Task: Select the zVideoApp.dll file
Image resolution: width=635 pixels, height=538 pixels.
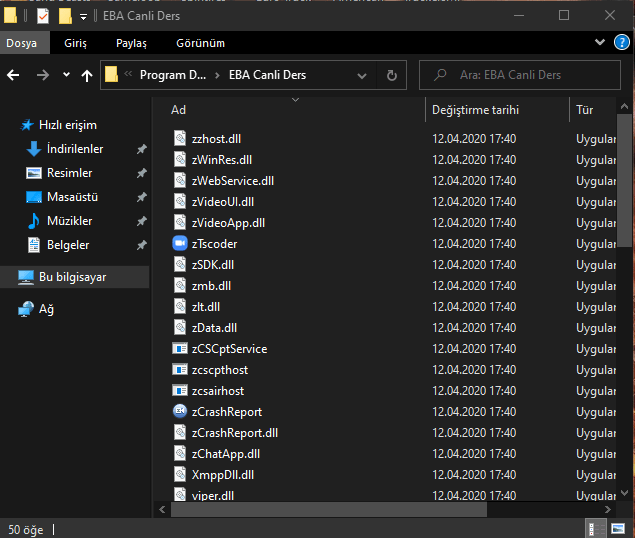Action: tap(228, 223)
